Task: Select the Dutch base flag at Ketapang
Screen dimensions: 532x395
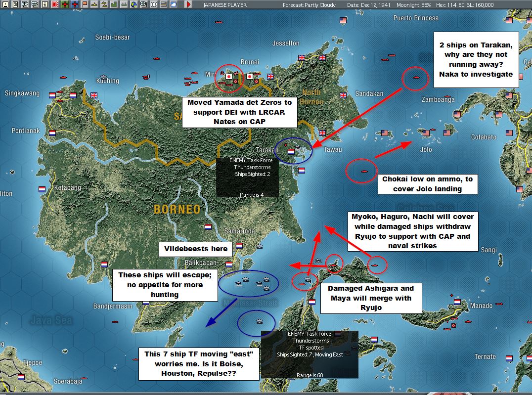Action: coord(42,189)
